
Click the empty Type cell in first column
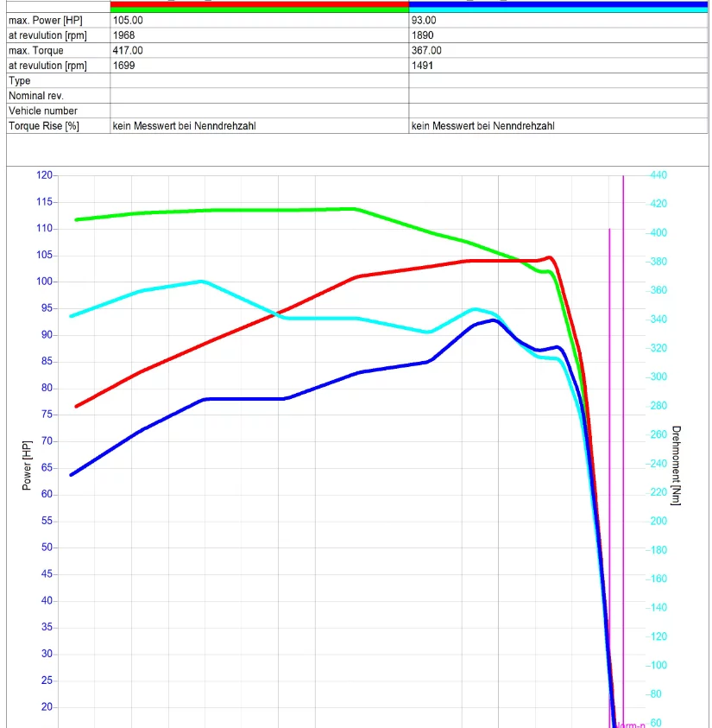click(x=259, y=81)
